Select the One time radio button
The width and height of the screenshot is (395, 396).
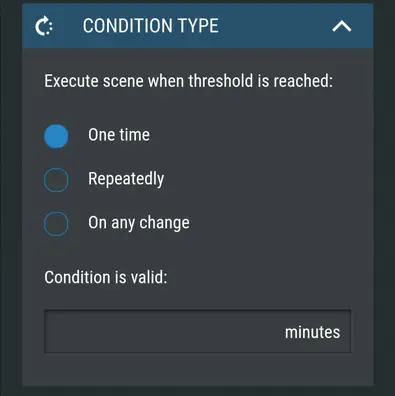pos(56,136)
